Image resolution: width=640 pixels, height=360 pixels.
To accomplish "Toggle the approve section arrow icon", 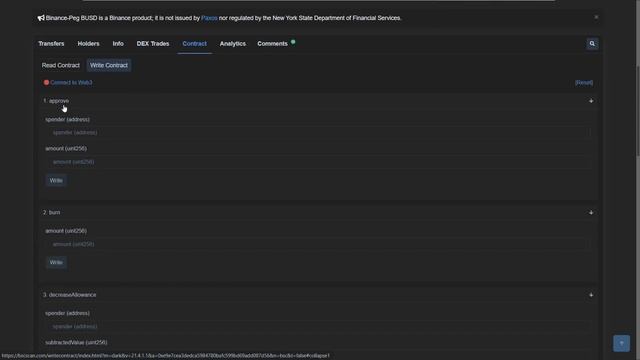I will (x=591, y=101).
